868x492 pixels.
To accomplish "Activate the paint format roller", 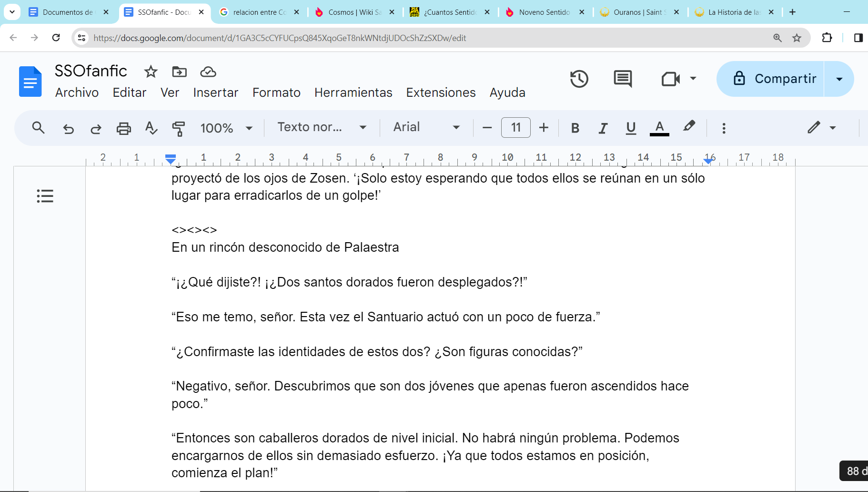I will pyautogui.click(x=178, y=128).
